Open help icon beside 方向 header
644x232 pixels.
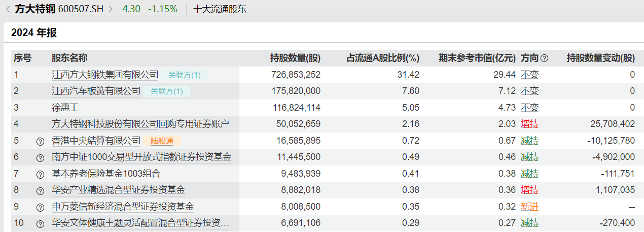(545, 58)
